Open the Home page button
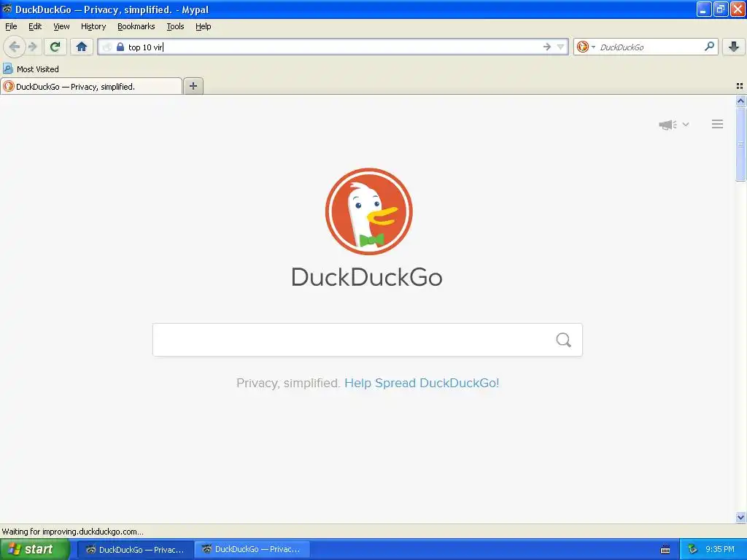Image resolution: width=747 pixels, height=560 pixels. pyautogui.click(x=82, y=47)
